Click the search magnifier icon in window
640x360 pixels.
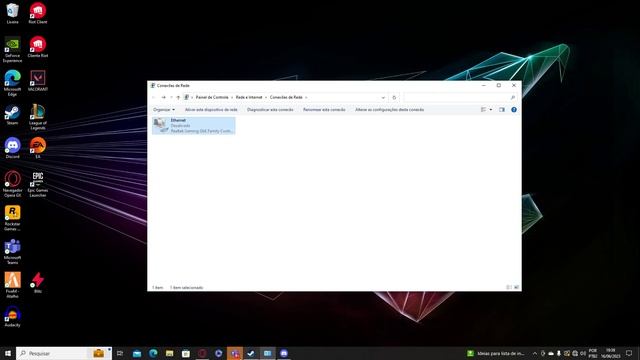coord(513,98)
